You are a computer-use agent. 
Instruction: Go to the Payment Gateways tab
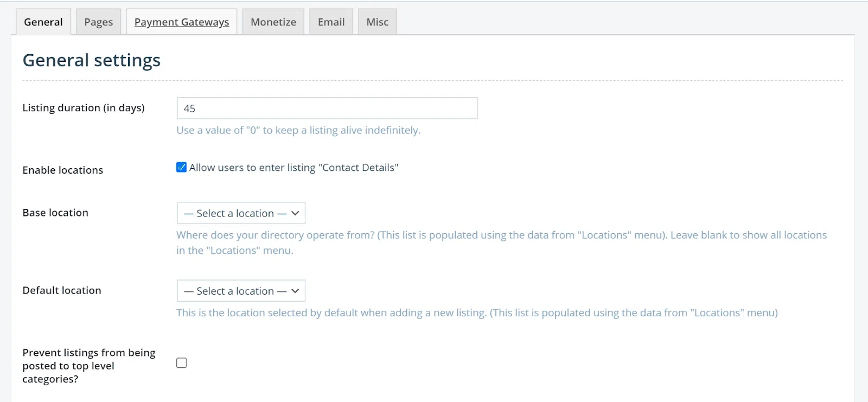tap(182, 22)
